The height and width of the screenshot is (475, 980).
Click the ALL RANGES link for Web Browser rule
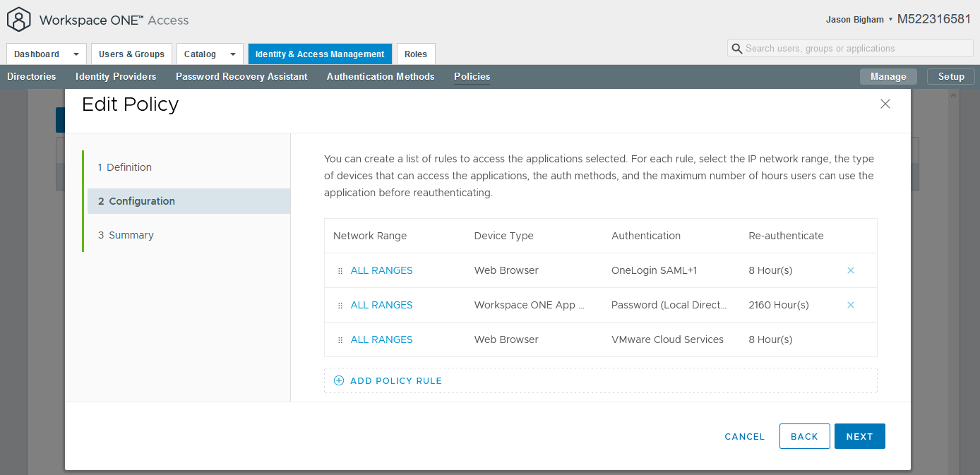point(381,270)
